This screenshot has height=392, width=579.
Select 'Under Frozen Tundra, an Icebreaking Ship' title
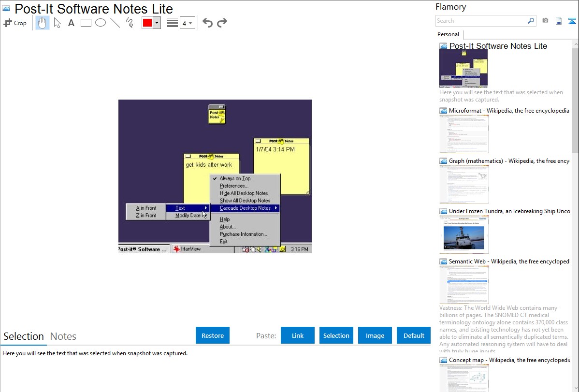[x=509, y=211]
